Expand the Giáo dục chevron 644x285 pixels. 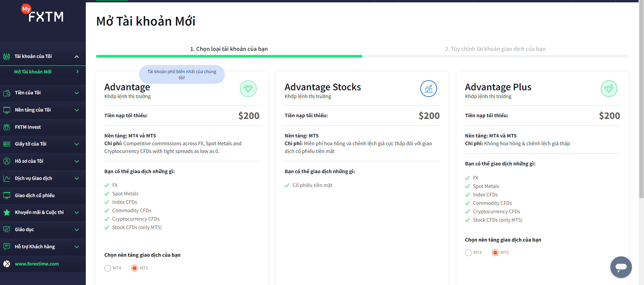(77, 230)
